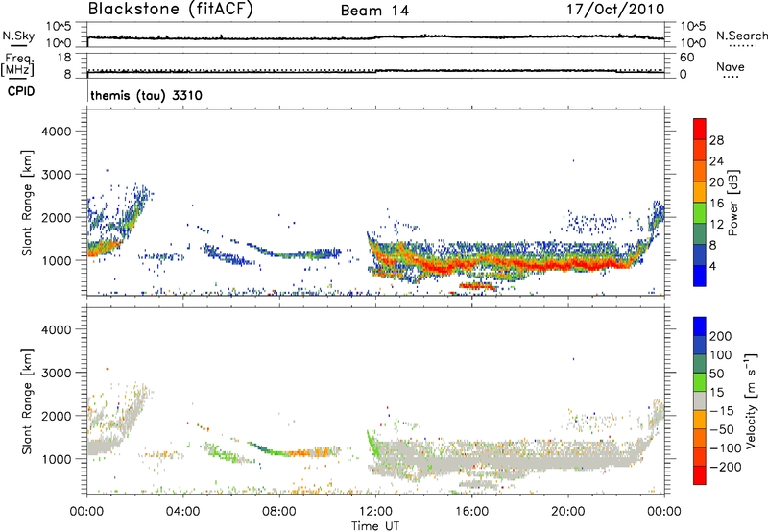Click the 'Time UT' axis label
The height and width of the screenshot is (532, 768).
tap(375, 526)
